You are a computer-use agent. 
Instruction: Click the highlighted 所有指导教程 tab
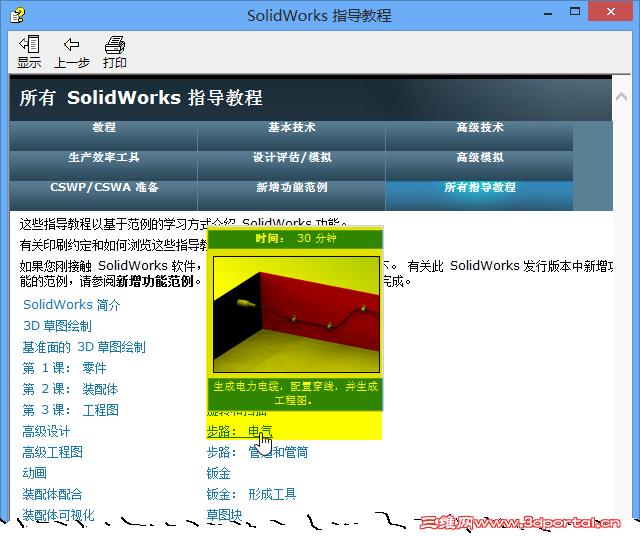[x=479, y=196]
